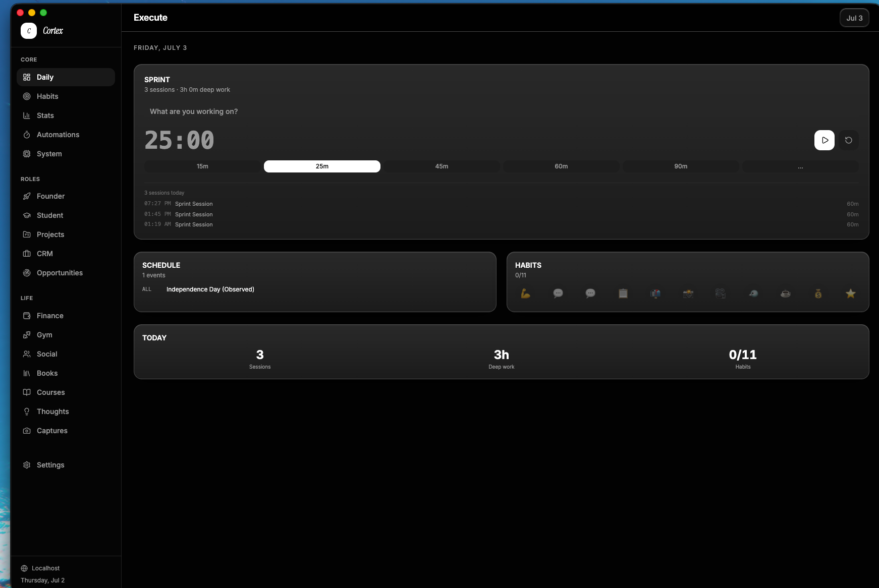The image size is (879, 588).
Task: Open the Jul 3 date picker
Action: pyautogui.click(x=854, y=18)
